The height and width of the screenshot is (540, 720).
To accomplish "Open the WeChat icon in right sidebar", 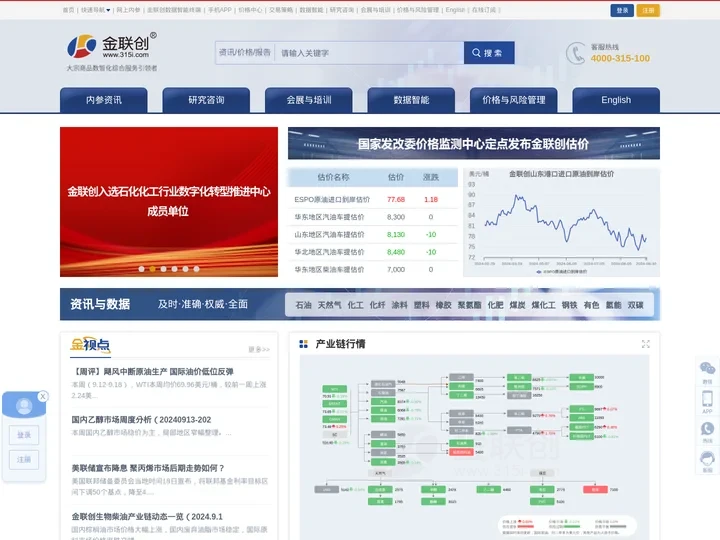I will click(x=707, y=369).
